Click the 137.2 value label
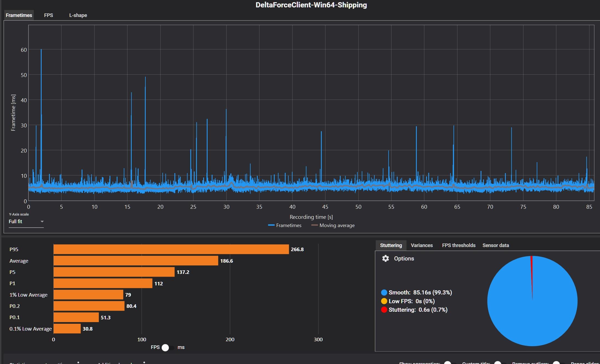 coord(183,272)
